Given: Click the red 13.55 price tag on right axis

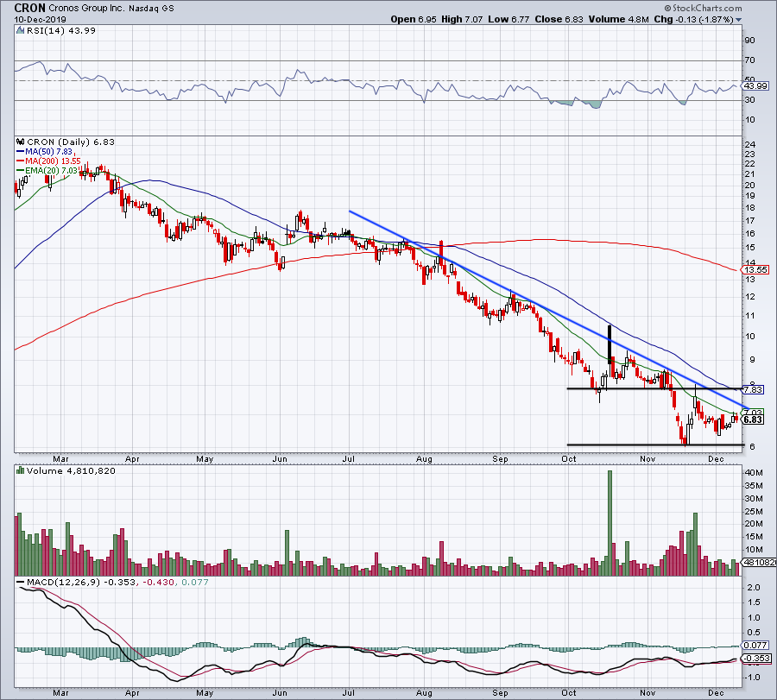Looking at the screenshot, I should (756, 270).
